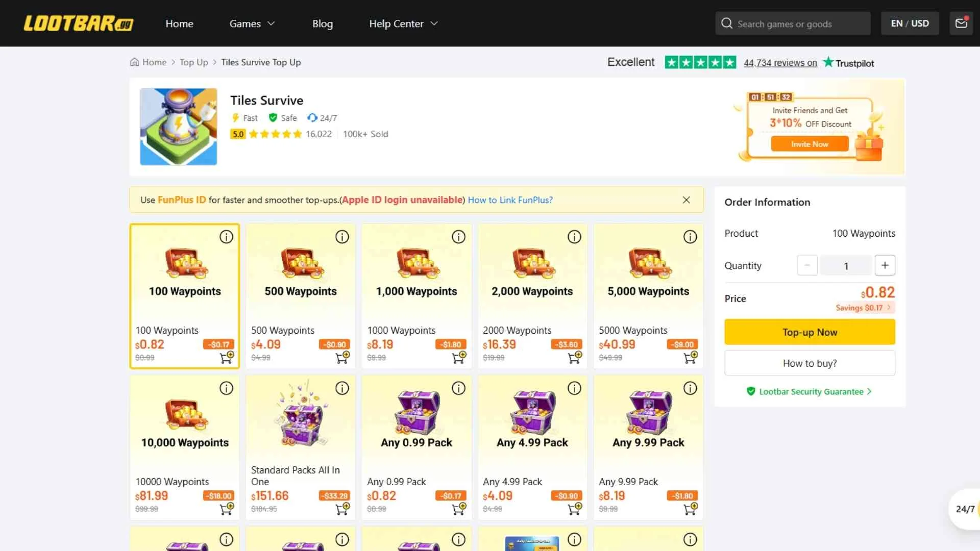Decrease quantity with minus button
Viewport: 980px width, 551px height.
(x=807, y=265)
